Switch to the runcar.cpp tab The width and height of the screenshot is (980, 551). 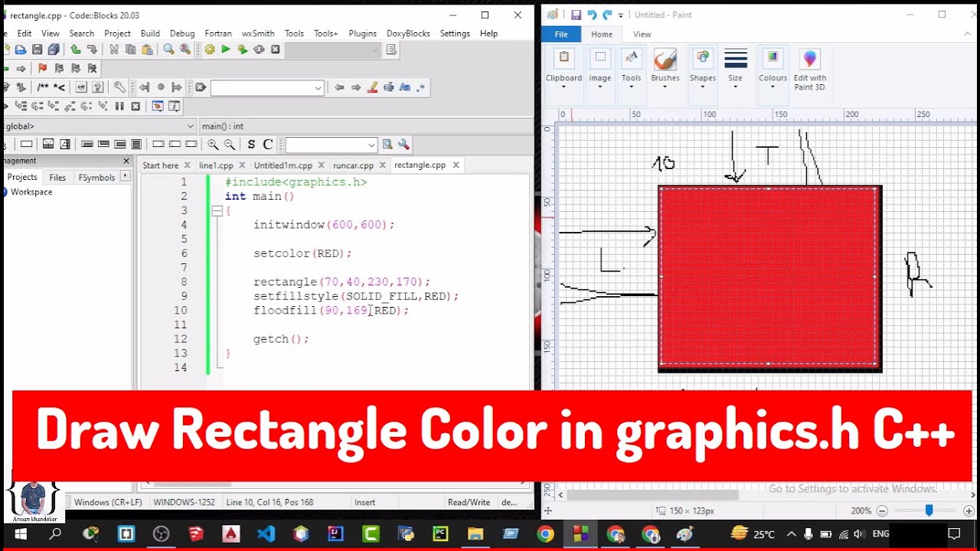[x=353, y=165]
